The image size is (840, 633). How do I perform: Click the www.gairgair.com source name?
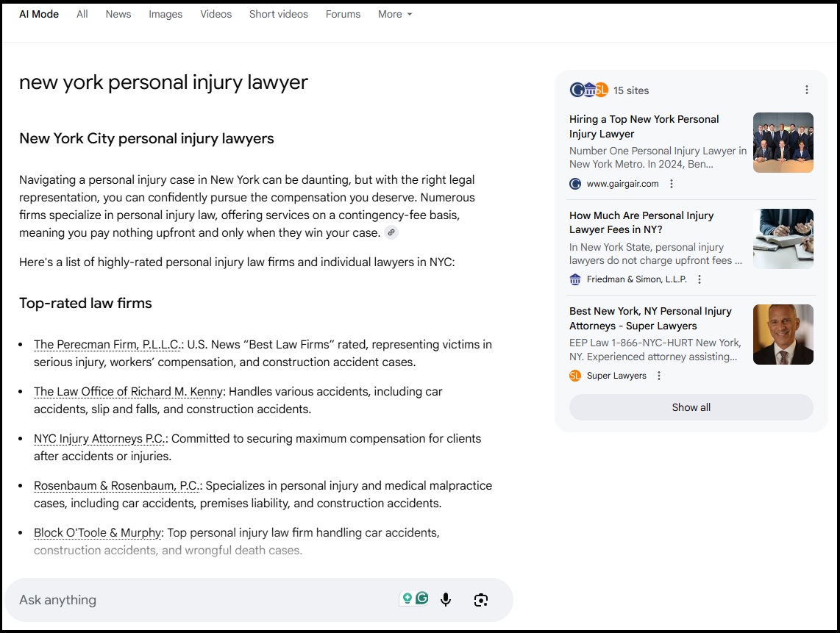pyautogui.click(x=622, y=184)
